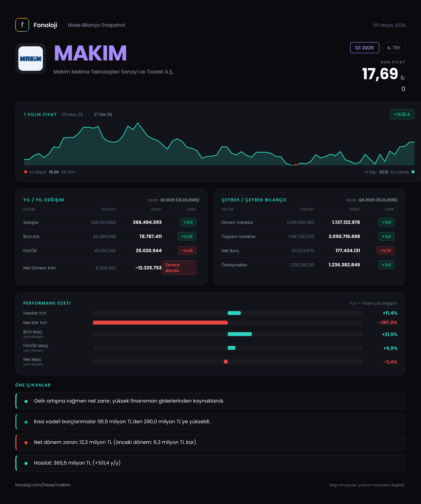Image resolution: width=421 pixels, height=504 pixels.
Task: Click the MAKIM ticker heading
Action: pos(90,53)
